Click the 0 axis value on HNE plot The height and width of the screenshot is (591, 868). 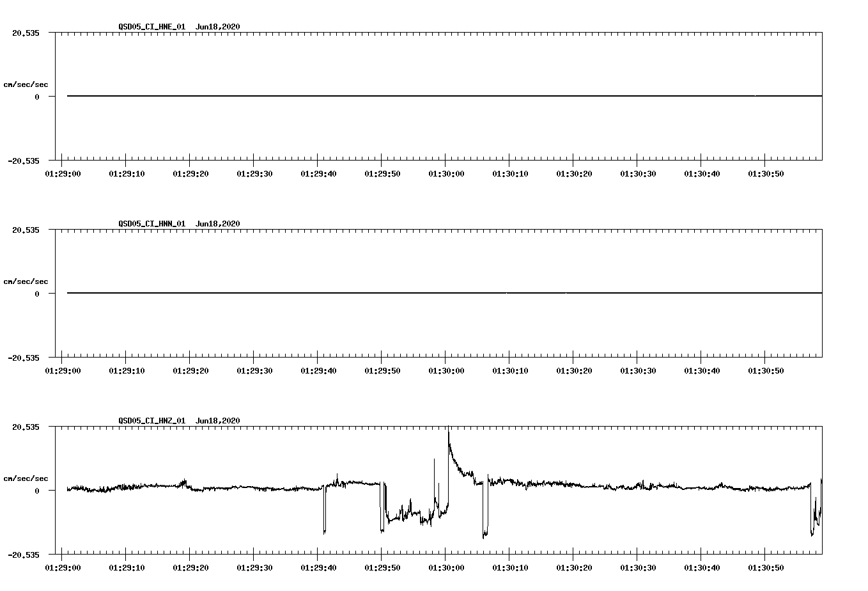37,97
